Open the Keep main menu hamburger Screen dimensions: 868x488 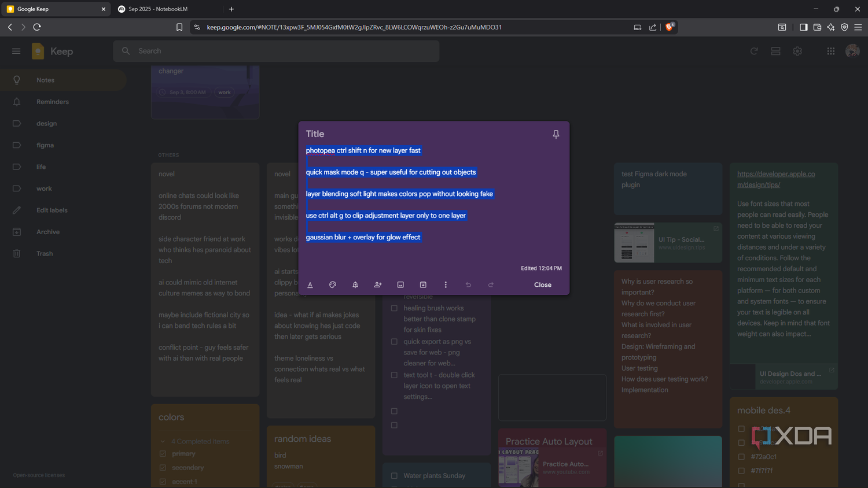[16, 51]
